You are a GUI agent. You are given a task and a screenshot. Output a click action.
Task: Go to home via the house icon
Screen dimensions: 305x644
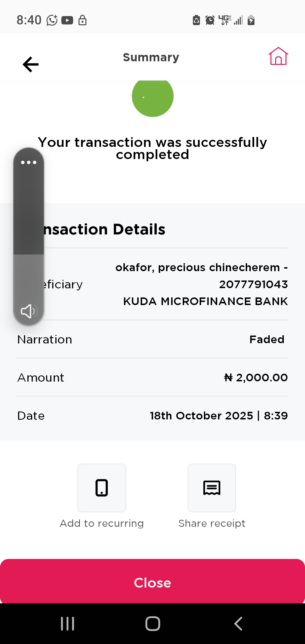click(278, 56)
